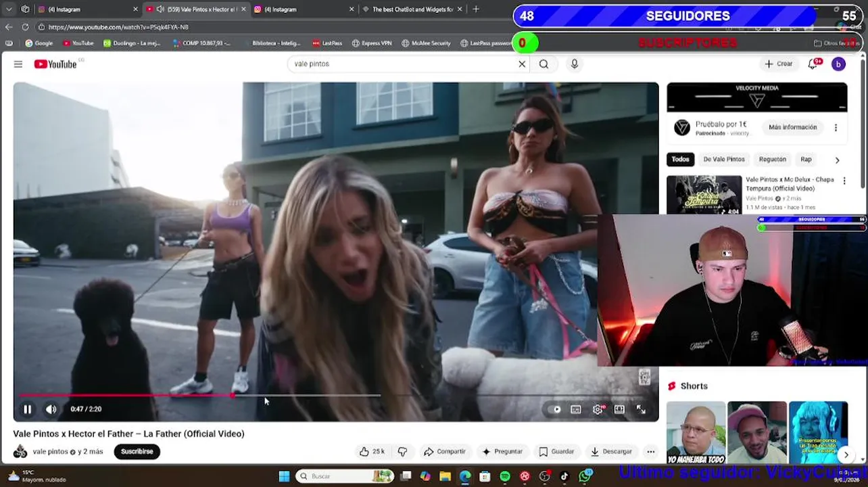The width and height of the screenshot is (868, 487).
Task: Switch to theater mode
Action: tap(619, 409)
